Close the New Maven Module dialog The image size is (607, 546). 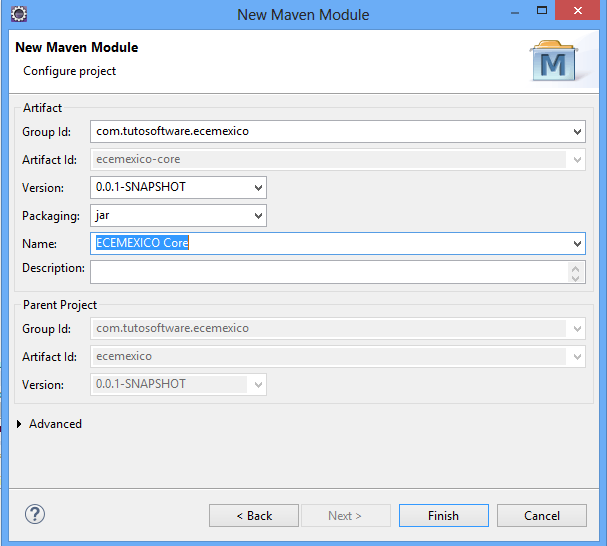[578, 10]
